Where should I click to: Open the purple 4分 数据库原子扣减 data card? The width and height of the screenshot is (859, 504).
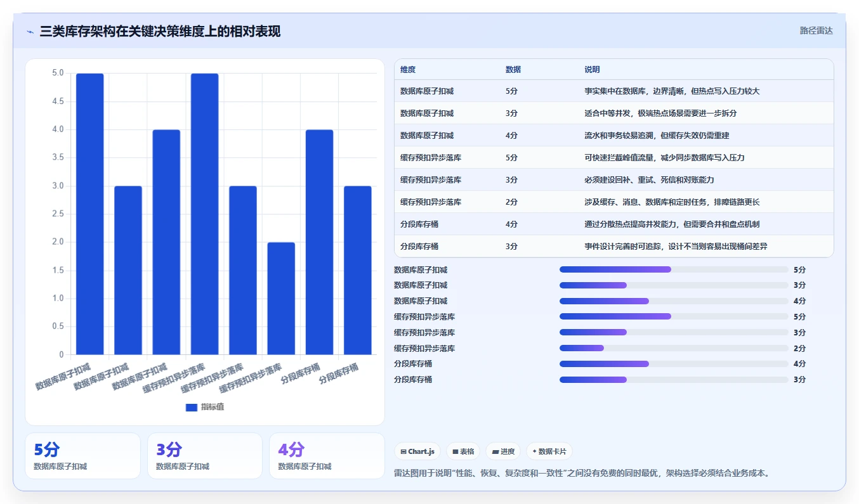tap(327, 456)
